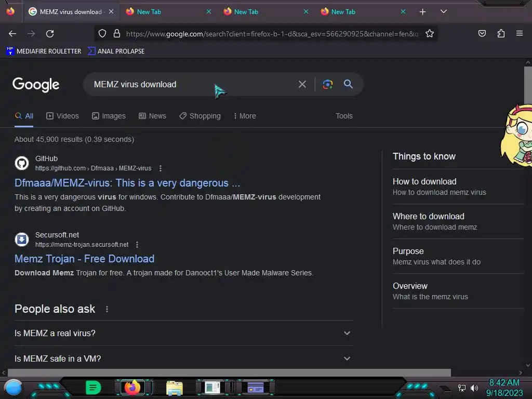Viewport: 532px width, 399px height.
Task: Show Videos search results
Action: (62, 116)
